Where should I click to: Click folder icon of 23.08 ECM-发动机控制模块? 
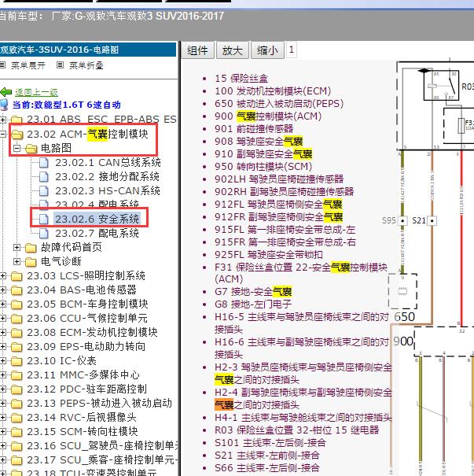pyautogui.click(x=17, y=333)
